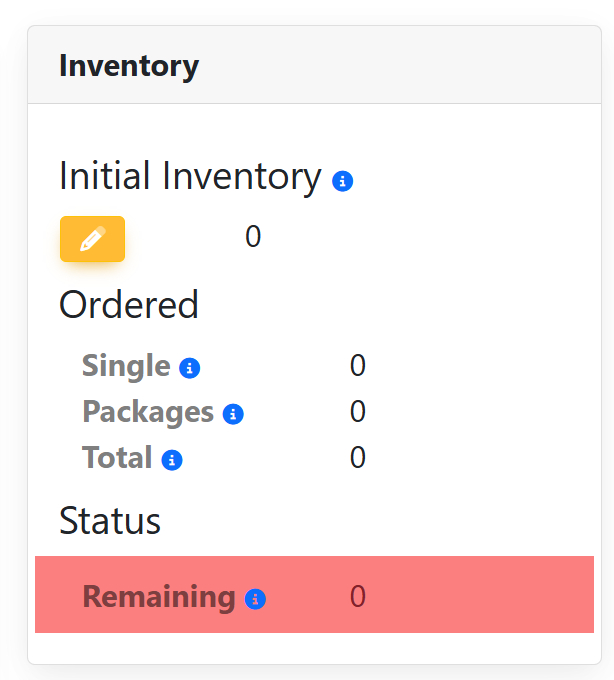614x680 pixels.
Task: Click the red highlighted Remaining status row
Action: pos(470,595)
